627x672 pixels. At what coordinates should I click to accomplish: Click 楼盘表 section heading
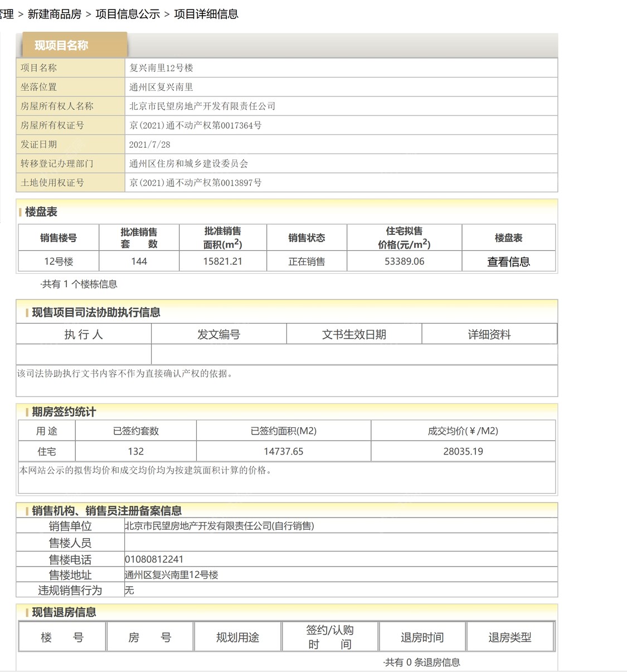click(41, 212)
